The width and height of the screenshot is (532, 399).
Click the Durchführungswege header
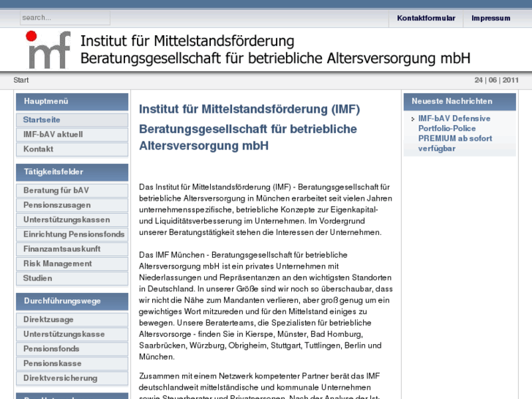(x=72, y=301)
